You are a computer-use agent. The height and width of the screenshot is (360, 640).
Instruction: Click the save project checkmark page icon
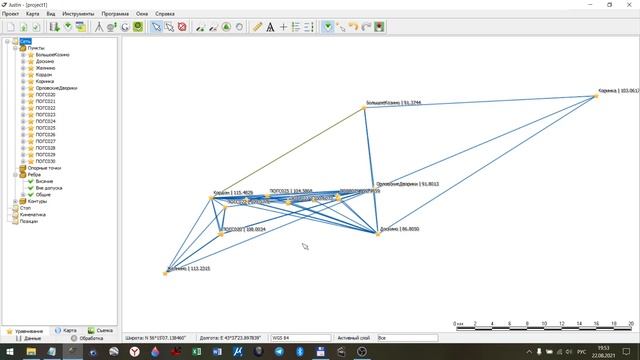click(x=36, y=27)
